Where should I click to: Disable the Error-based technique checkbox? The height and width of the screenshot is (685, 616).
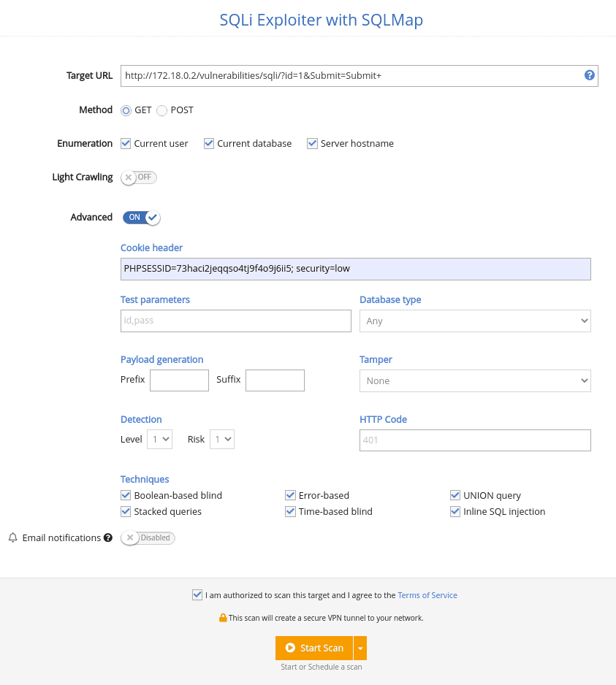pyautogui.click(x=290, y=495)
